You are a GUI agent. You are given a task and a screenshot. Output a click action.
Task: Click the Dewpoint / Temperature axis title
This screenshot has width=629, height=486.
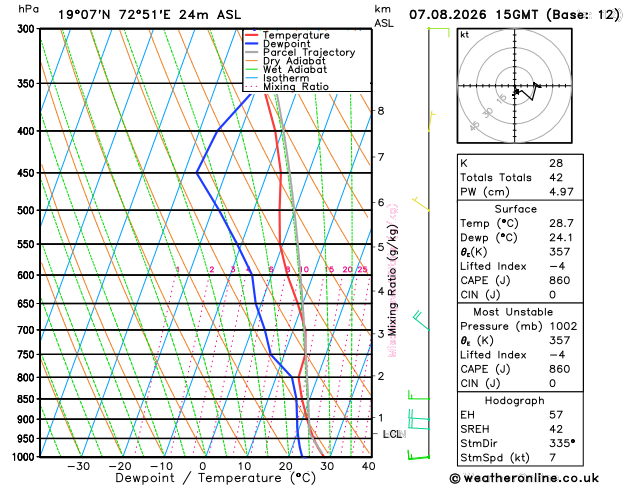pos(215,478)
